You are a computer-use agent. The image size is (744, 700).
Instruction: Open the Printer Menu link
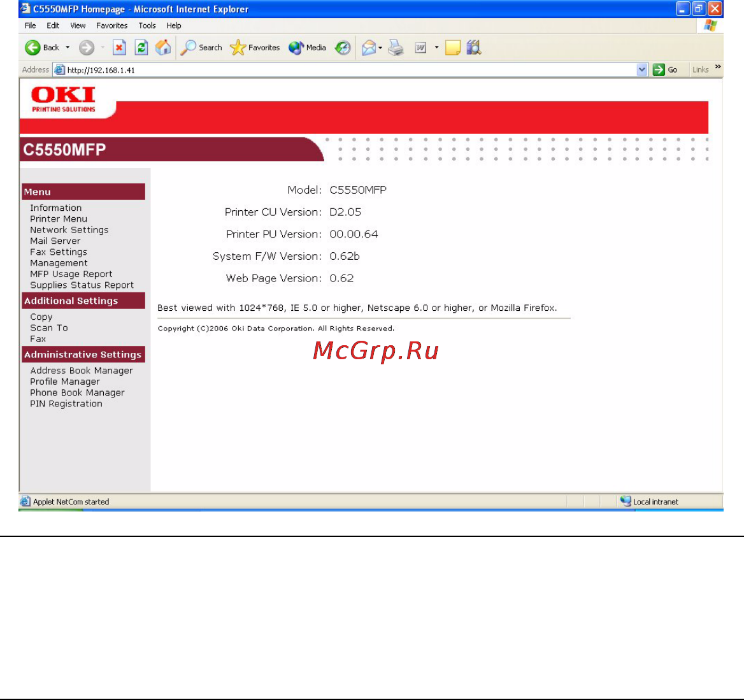59,218
